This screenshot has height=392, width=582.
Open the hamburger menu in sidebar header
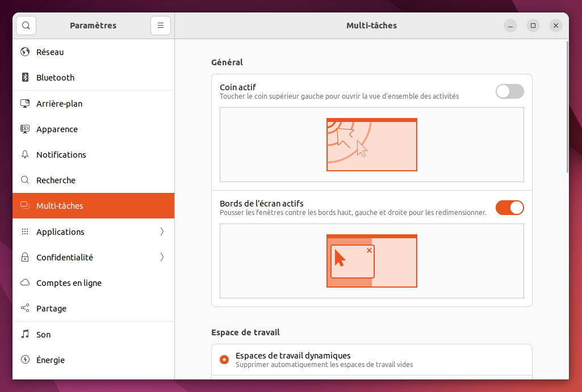pos(161,25)
